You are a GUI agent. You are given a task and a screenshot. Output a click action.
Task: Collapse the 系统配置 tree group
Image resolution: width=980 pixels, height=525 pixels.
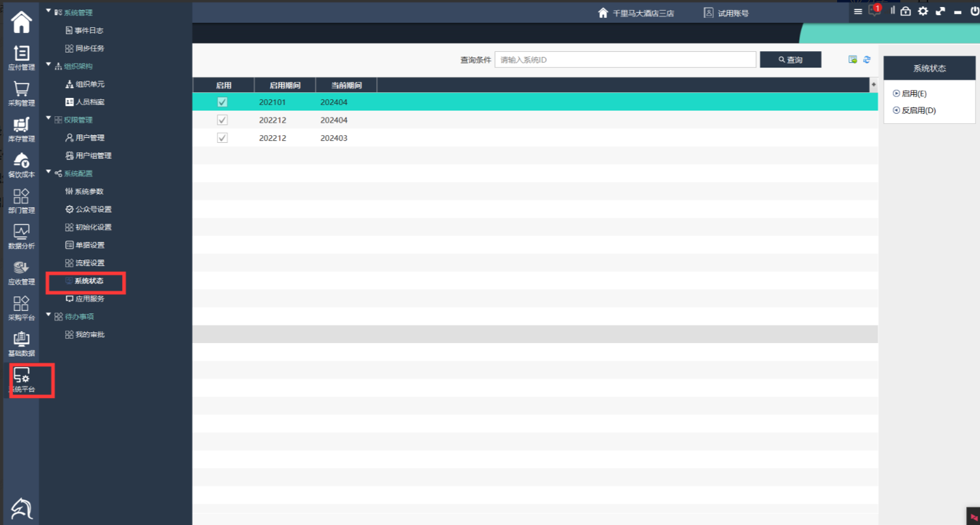point(49,172)
